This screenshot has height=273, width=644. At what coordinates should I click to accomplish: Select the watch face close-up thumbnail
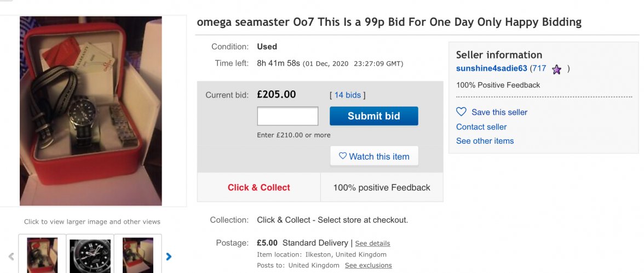pyautogui.click(x=90, y=255)
